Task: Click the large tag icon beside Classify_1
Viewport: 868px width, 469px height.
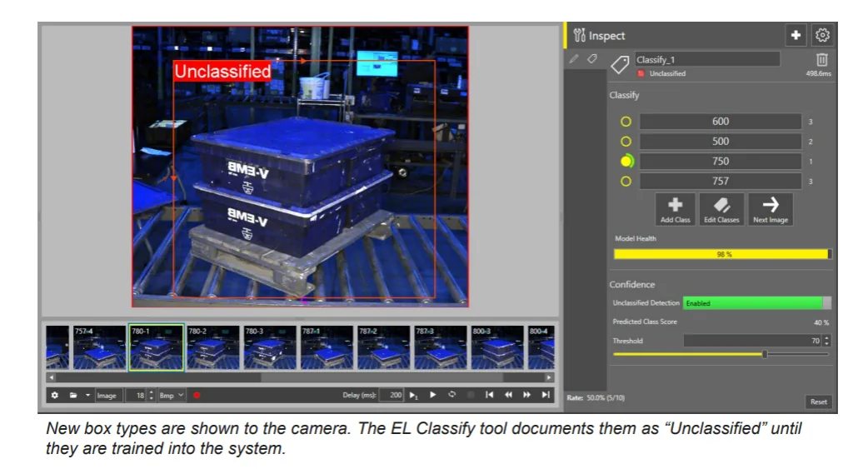Action: [620, 65]
